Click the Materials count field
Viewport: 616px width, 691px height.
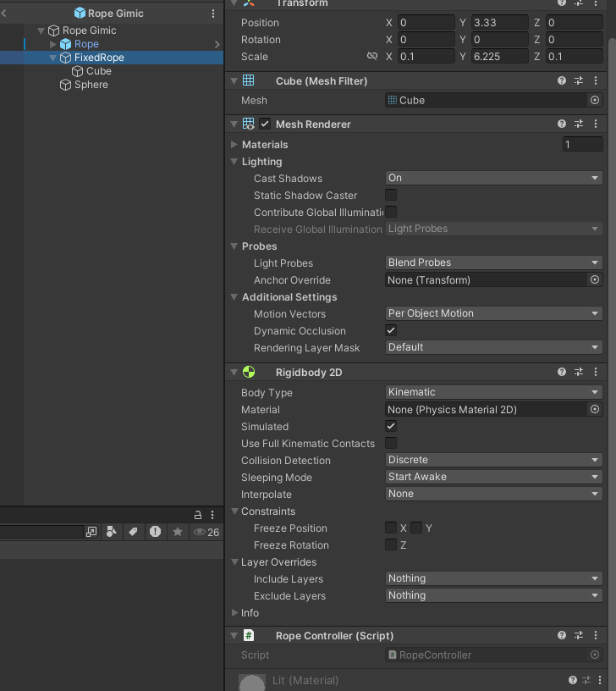(x=582, y=144)
